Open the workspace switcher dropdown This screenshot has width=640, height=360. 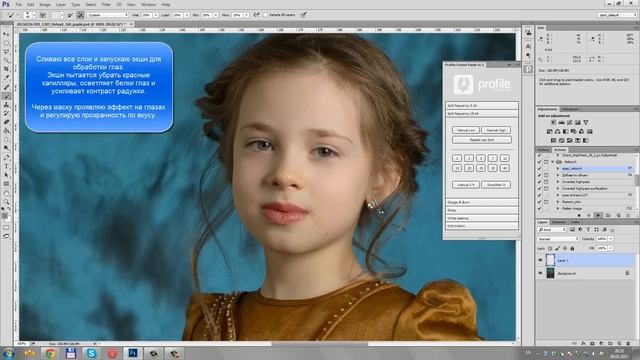click(617, 15)
